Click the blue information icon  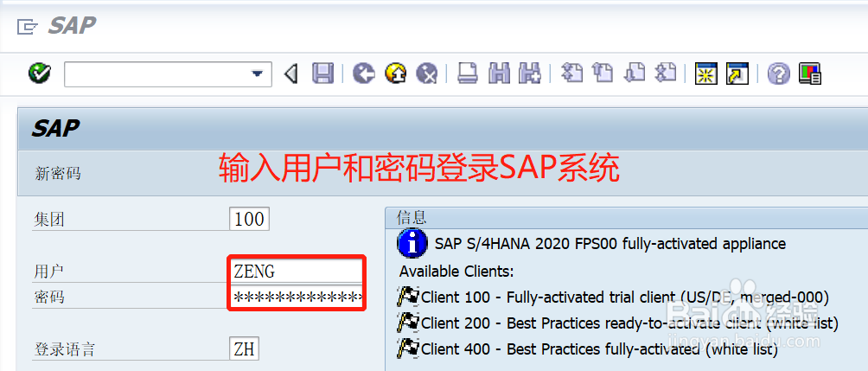[412, 243]
